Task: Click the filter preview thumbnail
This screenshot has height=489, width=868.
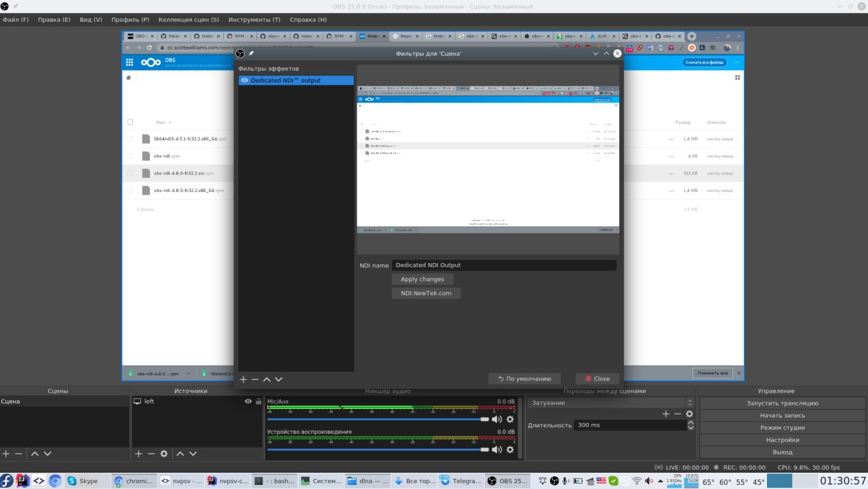Action: pos(488,159)
